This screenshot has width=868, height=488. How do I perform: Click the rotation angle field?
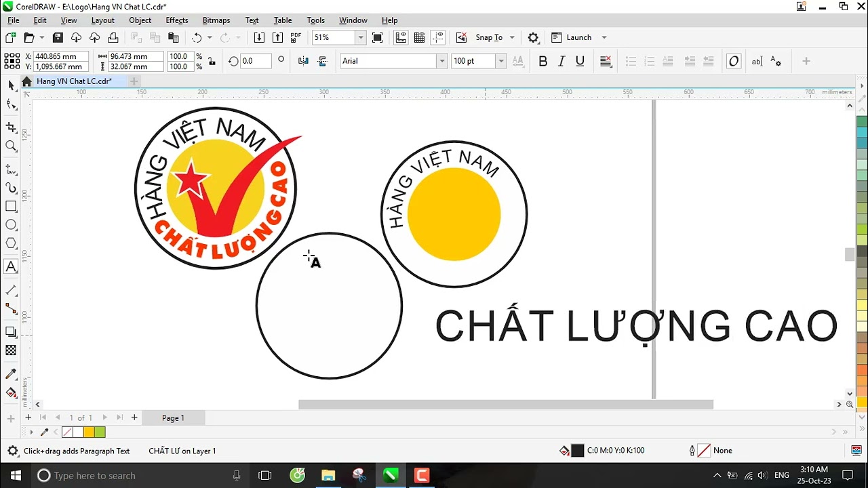coord(256,61)
